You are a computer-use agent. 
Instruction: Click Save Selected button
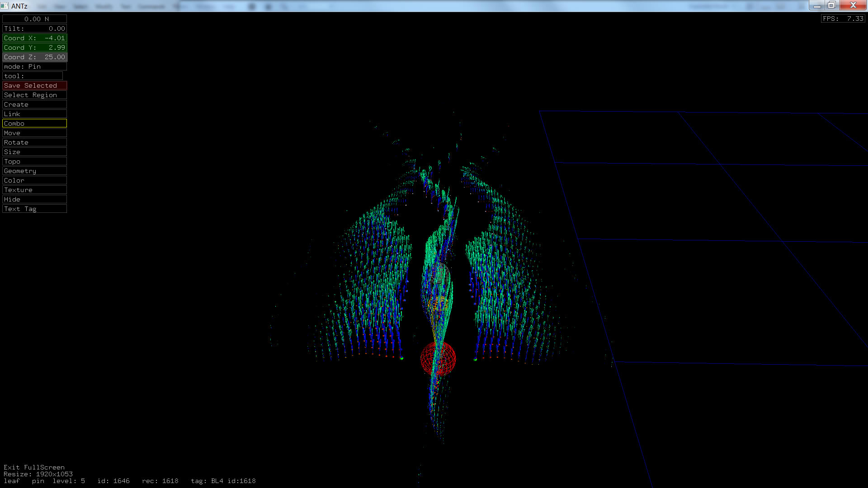[x=34, y=85]
